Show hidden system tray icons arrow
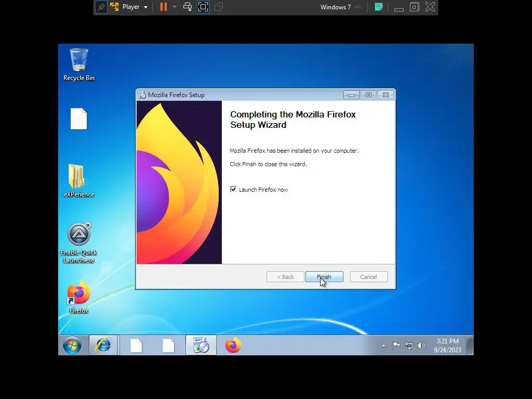532x399 pixels. tap(383, 345)
